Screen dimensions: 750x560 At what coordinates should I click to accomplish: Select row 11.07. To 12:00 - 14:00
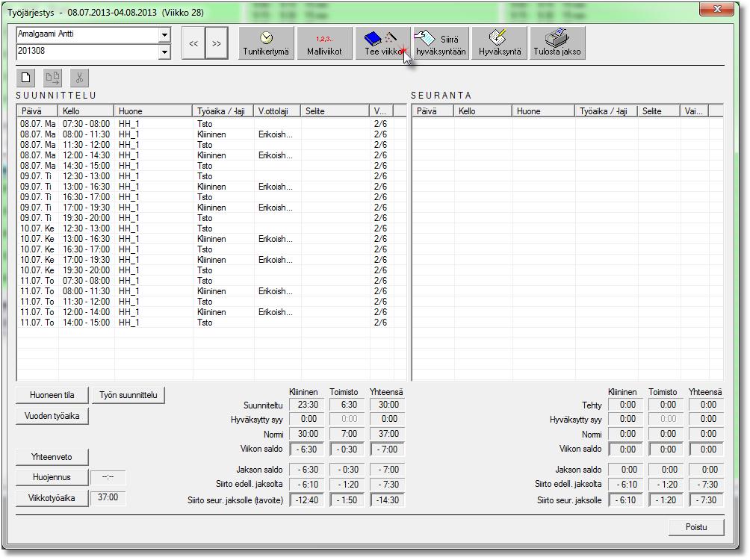point(211,312)
